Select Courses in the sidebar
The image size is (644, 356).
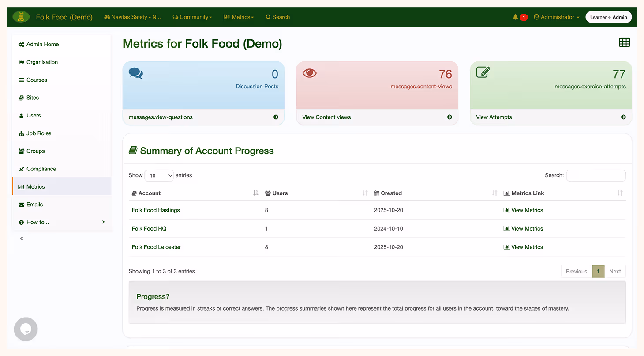tap(62, 80)
